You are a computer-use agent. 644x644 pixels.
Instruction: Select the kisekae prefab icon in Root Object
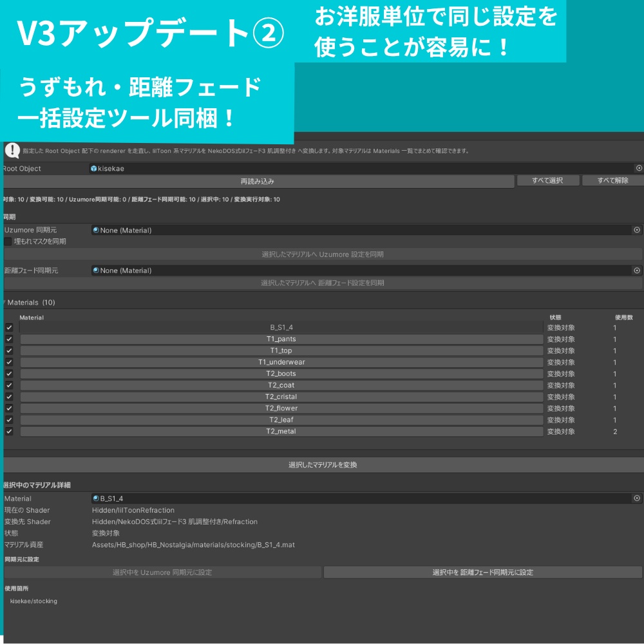pos(93,168)
